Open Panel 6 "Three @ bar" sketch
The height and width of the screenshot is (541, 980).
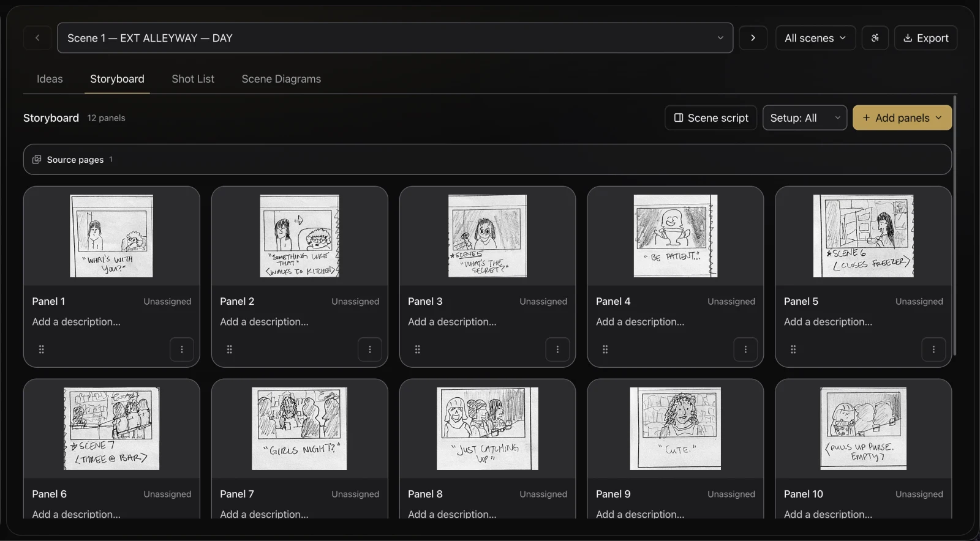coord(111,428)
